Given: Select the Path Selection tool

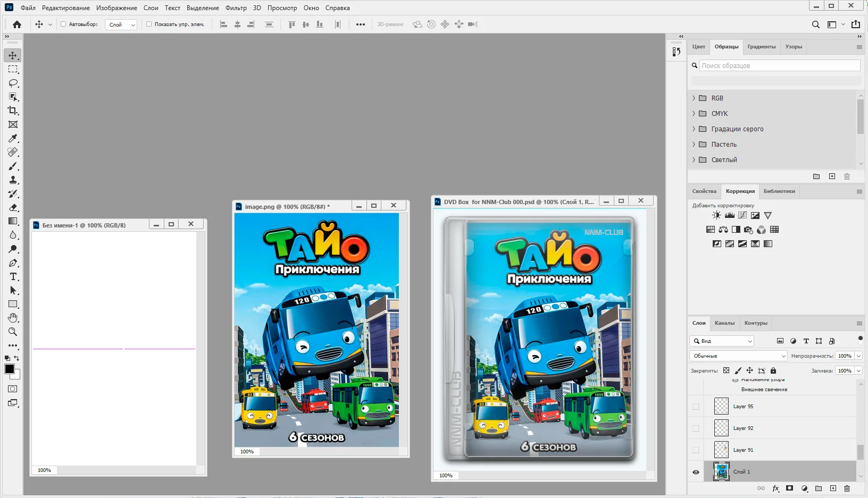Looking at the screenshot, I should tap(13, 290).
